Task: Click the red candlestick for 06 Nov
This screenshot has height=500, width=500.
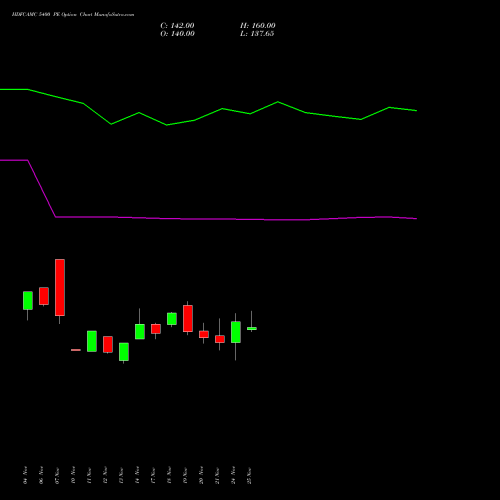Action: point(44,296)
